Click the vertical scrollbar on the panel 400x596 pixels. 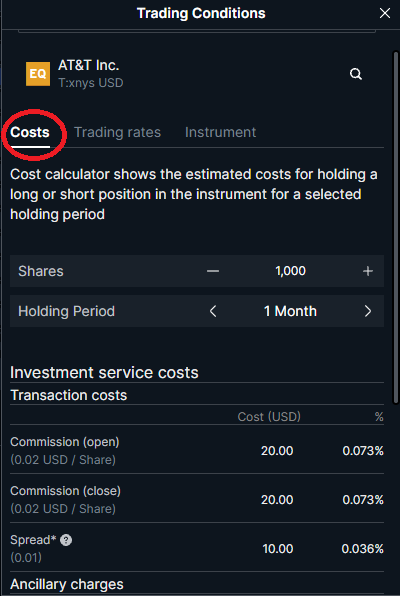pyautogui.click(x=395, y=228)
